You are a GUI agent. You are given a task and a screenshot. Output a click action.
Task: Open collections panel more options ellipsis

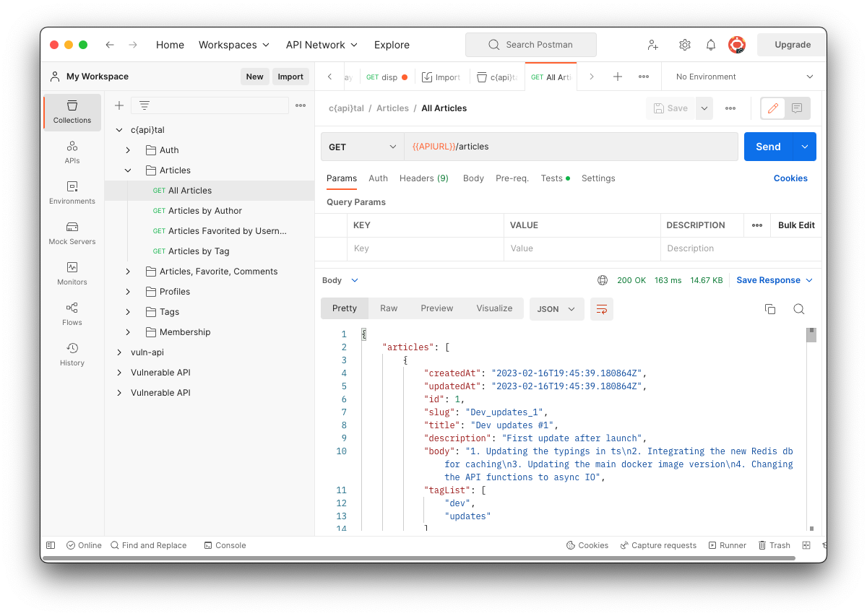(x=301, y=105)
